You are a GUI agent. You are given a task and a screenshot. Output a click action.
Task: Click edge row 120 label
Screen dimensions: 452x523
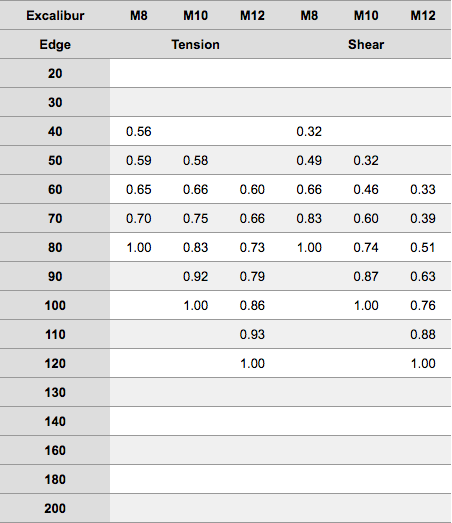55,364
